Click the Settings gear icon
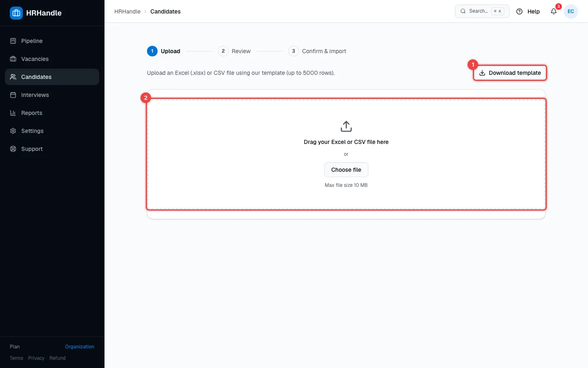The height and width of the screenshot is (368, 588). 13,131
